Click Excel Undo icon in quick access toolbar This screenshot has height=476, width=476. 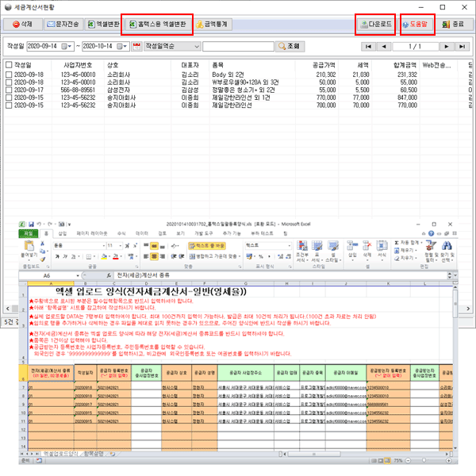[x=39, y=225]
